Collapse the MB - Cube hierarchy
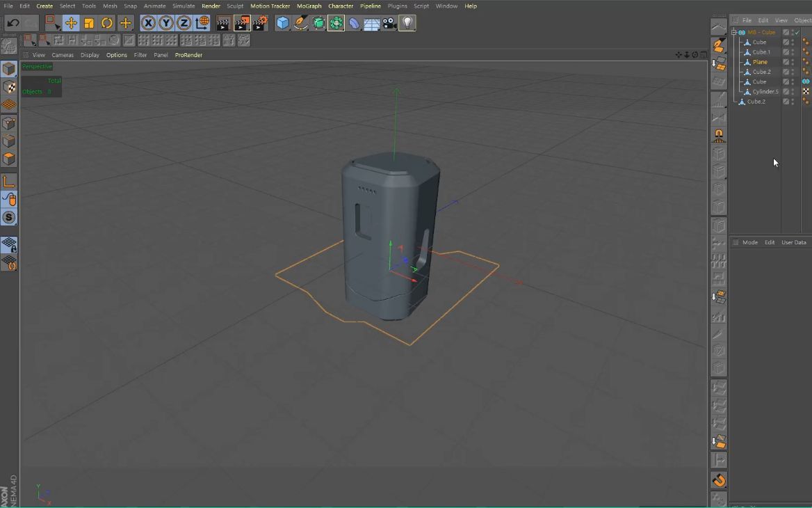The image size is (812, 508). point(734,32)
